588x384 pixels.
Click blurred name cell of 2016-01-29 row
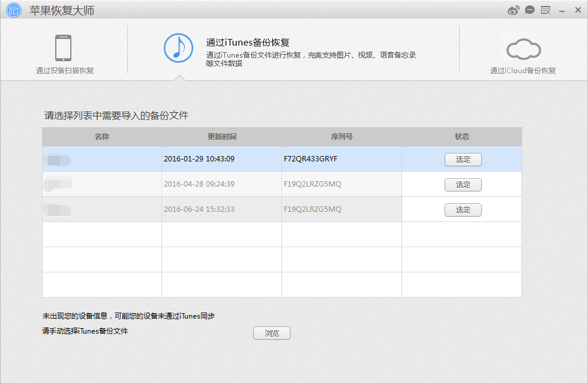click(102, 159)
